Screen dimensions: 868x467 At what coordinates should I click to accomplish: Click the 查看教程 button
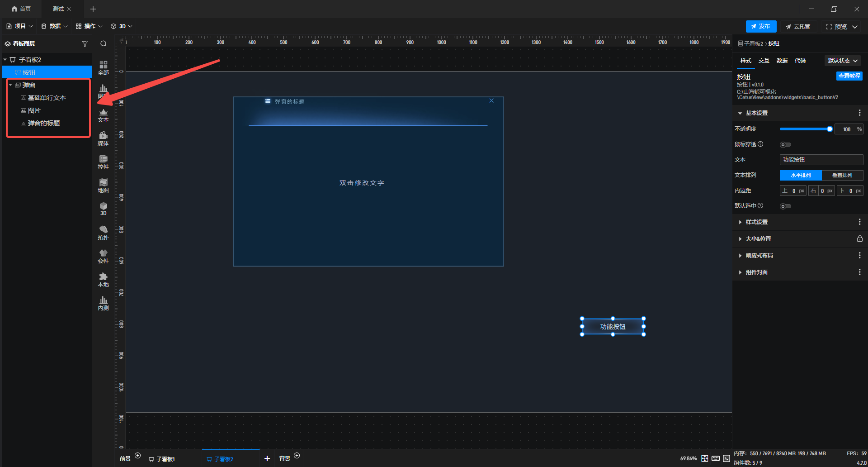849,76
